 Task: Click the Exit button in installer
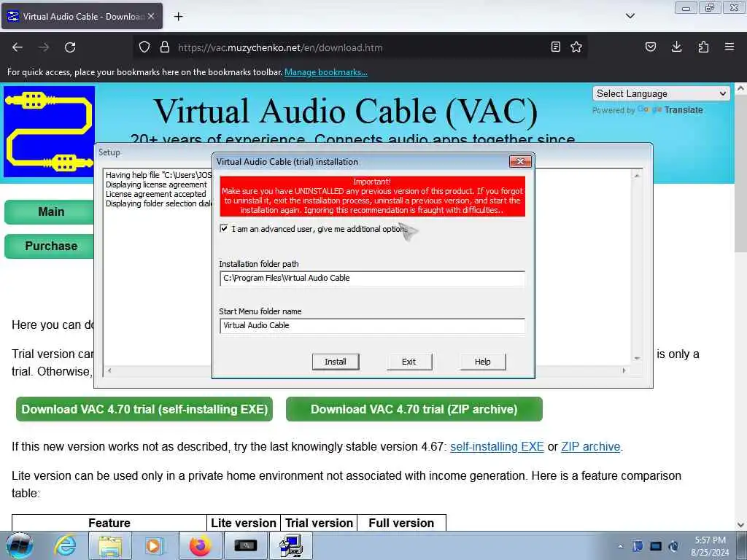click(409, 362)
